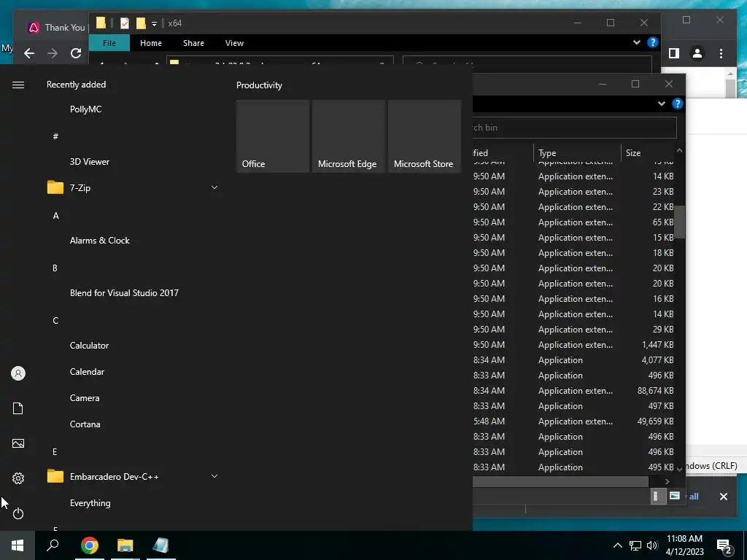Switch to large icons view in bin window
747x560 pixels.
tap(674, 496)
